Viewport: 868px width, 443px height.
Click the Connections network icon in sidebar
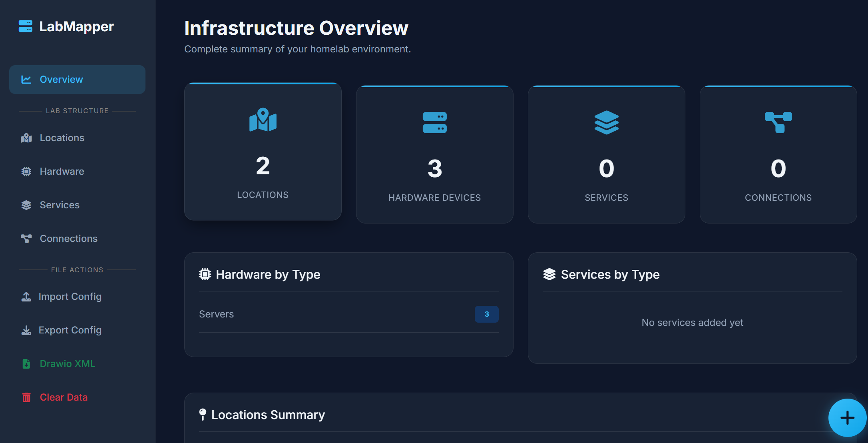(x=26, y=239)
